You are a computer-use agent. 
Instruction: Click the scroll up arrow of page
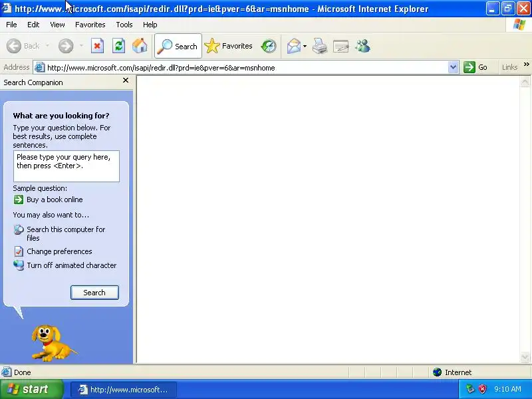coord(525,82)
